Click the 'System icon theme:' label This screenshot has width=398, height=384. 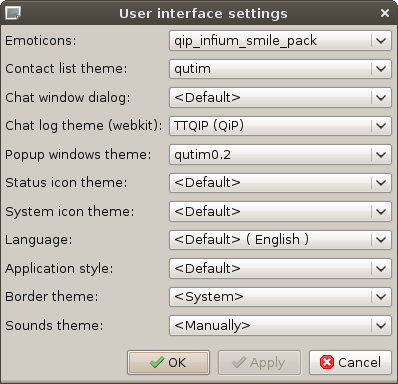click(70, 212)
